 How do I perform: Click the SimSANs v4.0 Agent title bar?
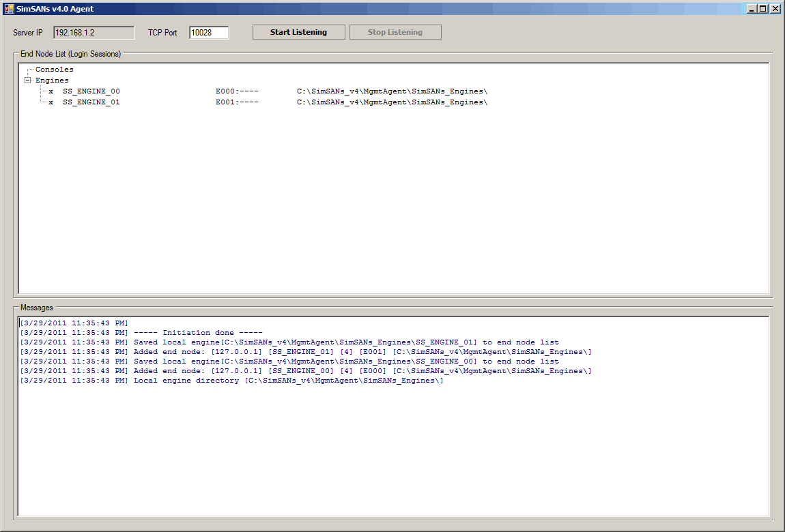click(341, 9)
